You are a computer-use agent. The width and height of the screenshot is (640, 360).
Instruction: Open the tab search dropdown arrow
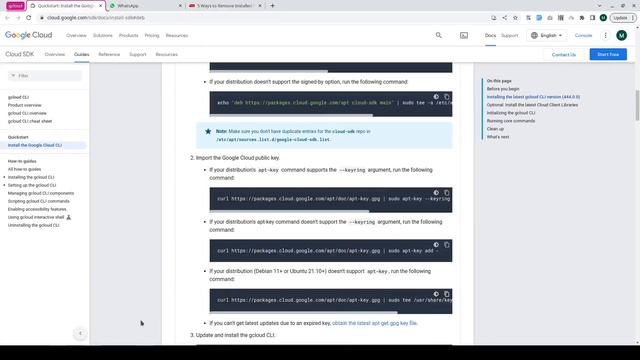click(x=599, y=6)
